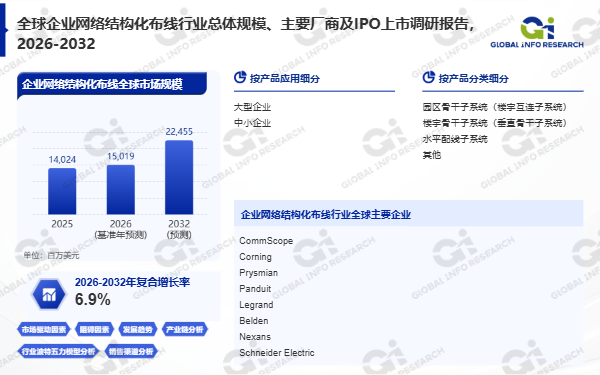Click Belden in the company list

pyautogui.click(x=254, y=321)
